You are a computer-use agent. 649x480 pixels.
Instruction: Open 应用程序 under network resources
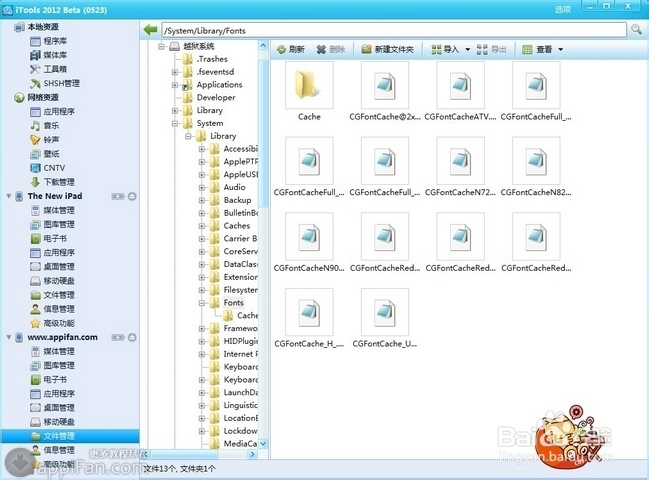(x=53, y=111)
